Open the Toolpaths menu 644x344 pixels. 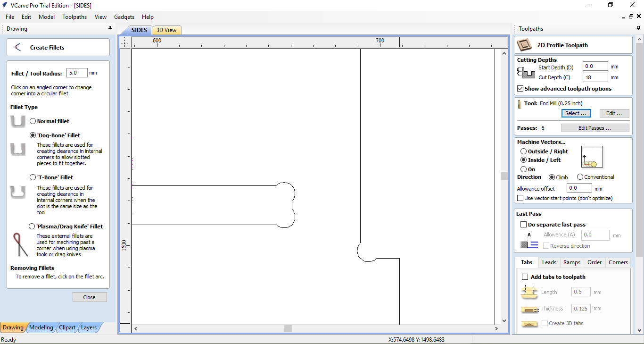(74, 17)
